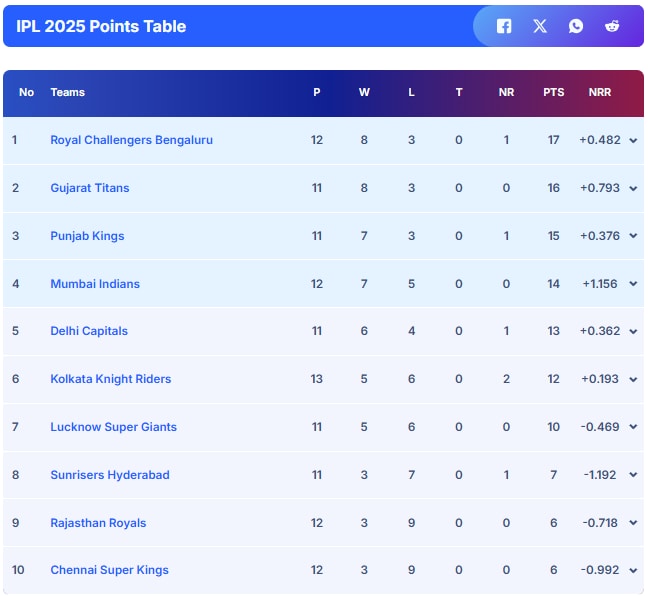Share the points table via WhatsApp
Image resolution: width=648 pixels, height=596 pixels.
pos(576,26)
